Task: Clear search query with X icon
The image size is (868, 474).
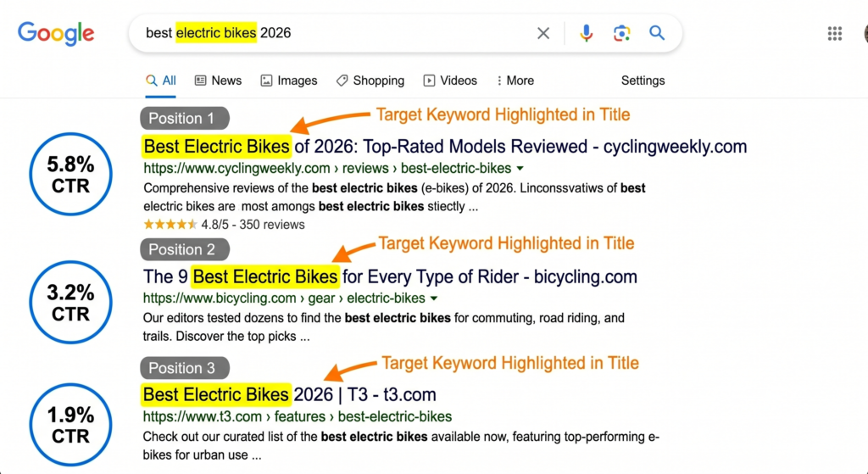Action: point(543,33)
